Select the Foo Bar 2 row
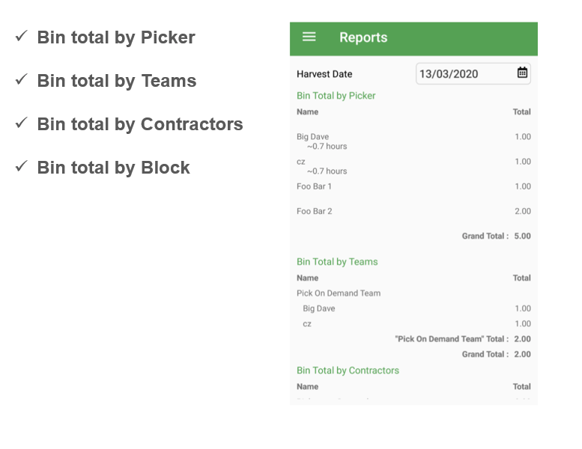Screen dimensions: 582x449 tap(413, 211)
